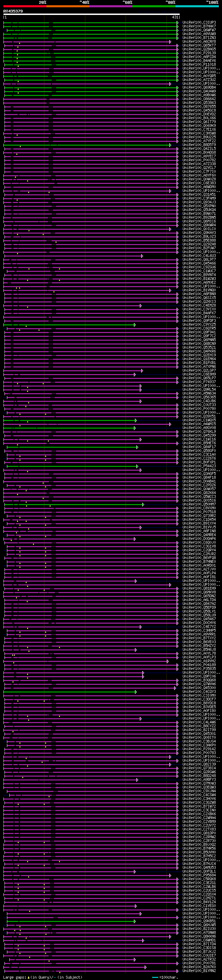Click the arrowhead ending UniRef100_Q8KKH6's alignment bar
Image resolution: width=222 pixels, height=980 pixels.
tap(170, 936)
